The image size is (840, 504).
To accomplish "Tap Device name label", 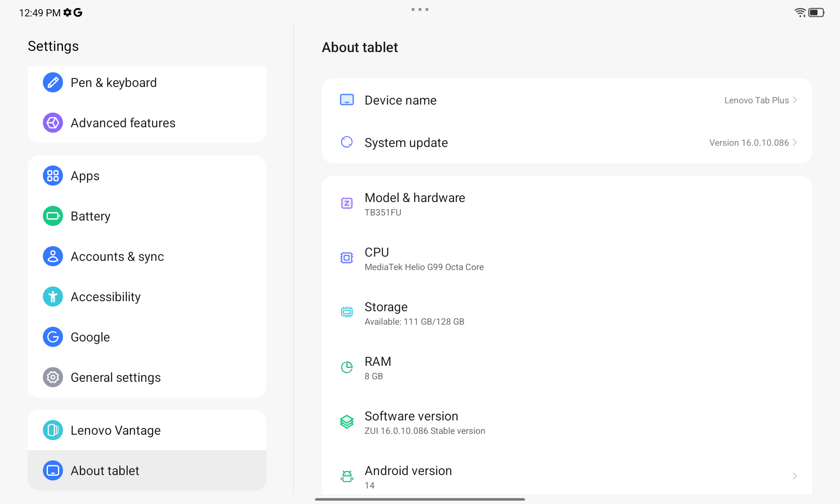I will pos(401,100).
